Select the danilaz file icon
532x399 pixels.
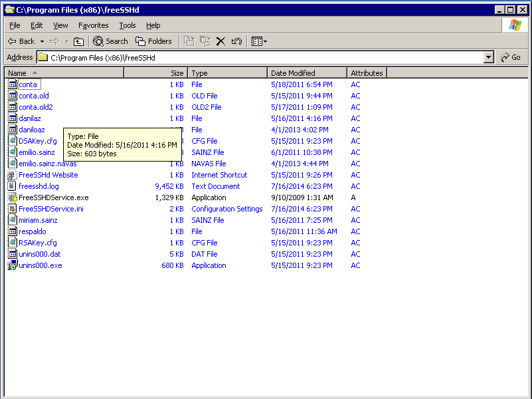pyautogui.click(x=13, y=118)
